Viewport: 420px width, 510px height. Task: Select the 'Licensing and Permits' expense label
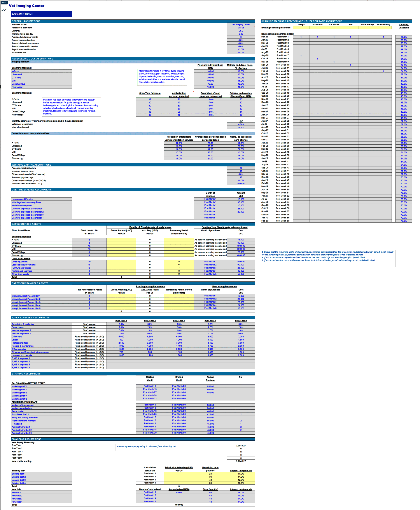coord(41,199)
